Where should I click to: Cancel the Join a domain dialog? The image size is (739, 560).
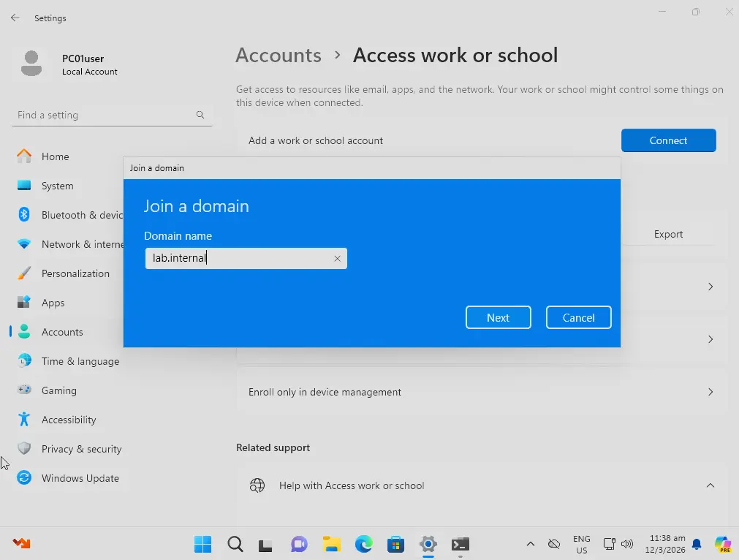578,317
